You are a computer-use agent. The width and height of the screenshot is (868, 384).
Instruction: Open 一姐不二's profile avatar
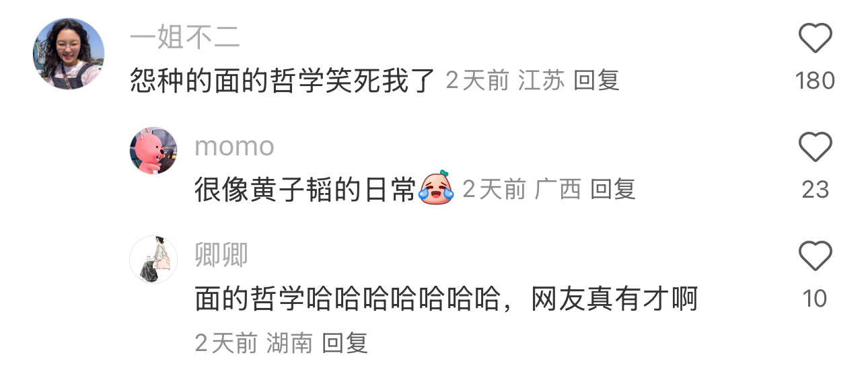[x=69, y=54]
